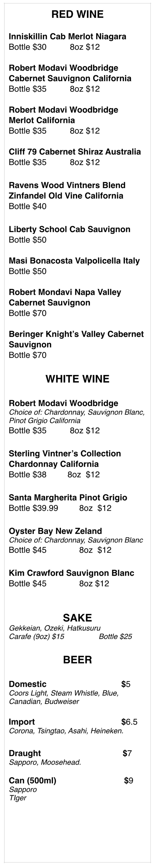The image size is (156, 868).
Task: Select sake Carafe (9oz) $15
Action: coord(36,637)
